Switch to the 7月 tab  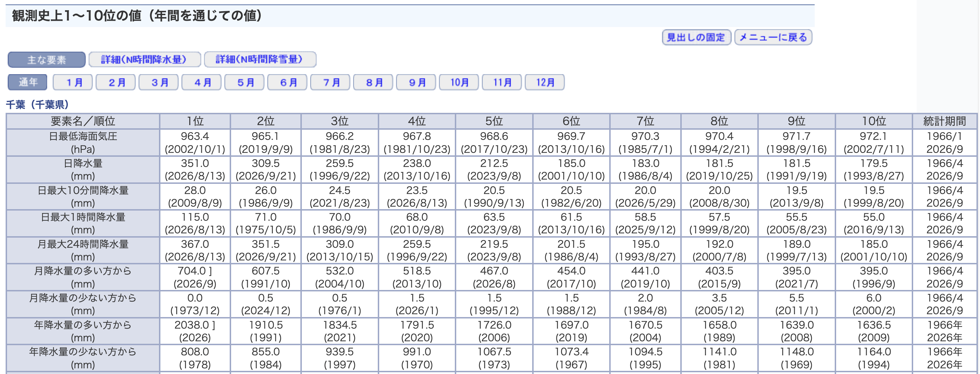click(330, 82)
